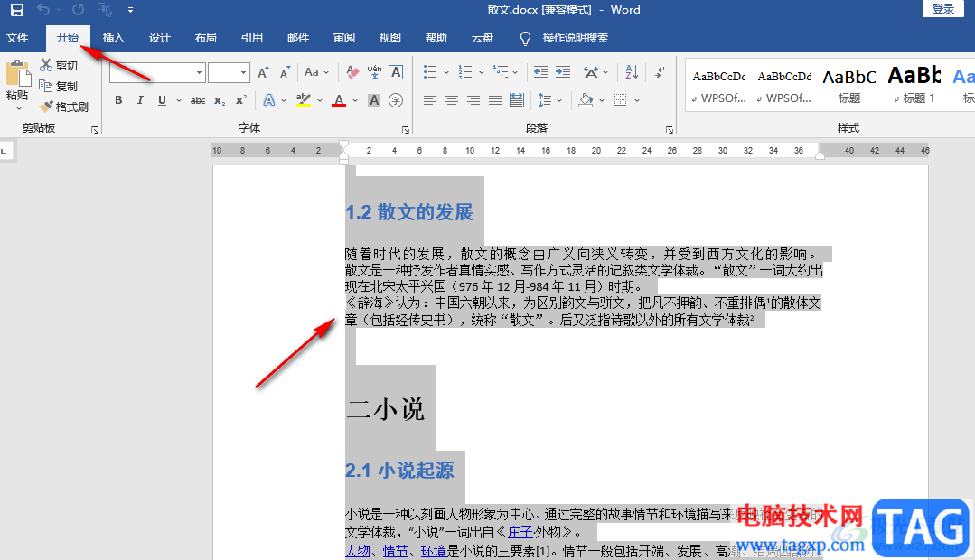Apply yellow text highlight color

pos(304,100)
